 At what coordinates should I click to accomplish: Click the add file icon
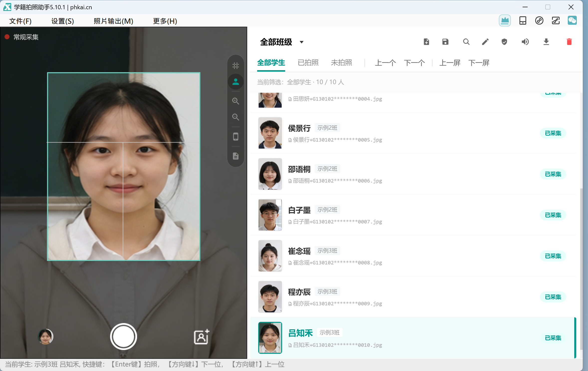tap(426, 42)
